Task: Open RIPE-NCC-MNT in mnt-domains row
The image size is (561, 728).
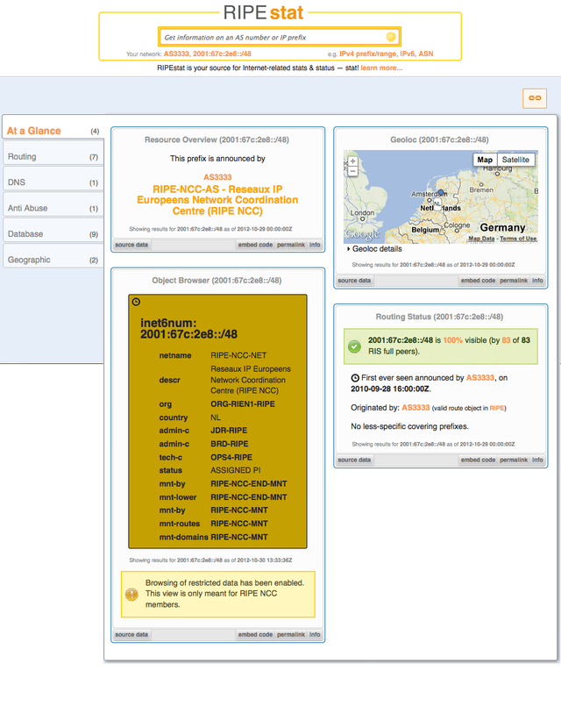Action: click(x=239, y=537)
